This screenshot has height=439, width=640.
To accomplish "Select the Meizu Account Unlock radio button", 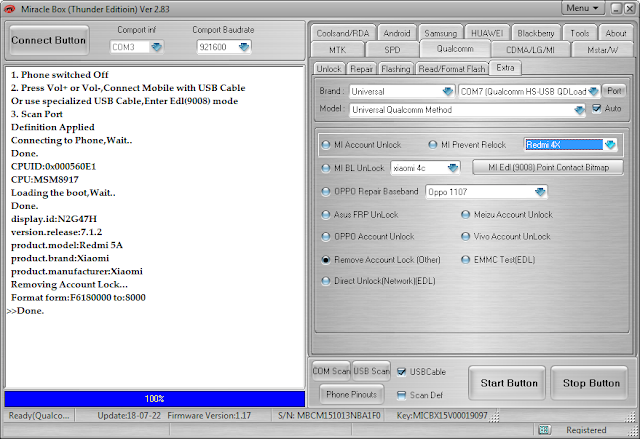I will click(465, 215).
